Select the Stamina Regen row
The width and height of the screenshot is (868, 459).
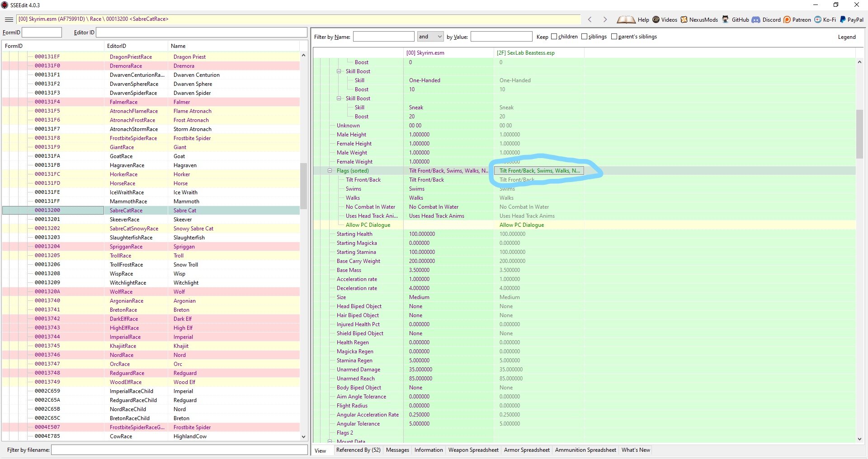(x=584, y=361)
